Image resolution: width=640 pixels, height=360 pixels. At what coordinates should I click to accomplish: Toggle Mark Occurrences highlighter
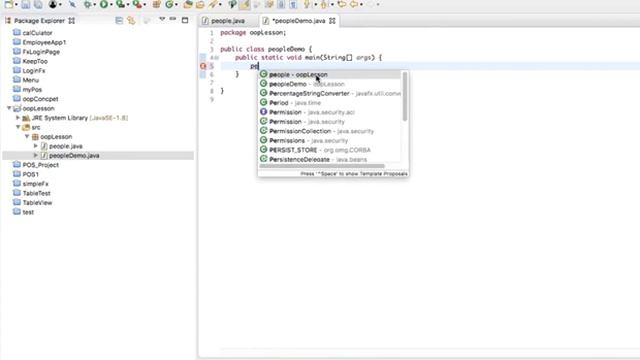coord(244,4)
